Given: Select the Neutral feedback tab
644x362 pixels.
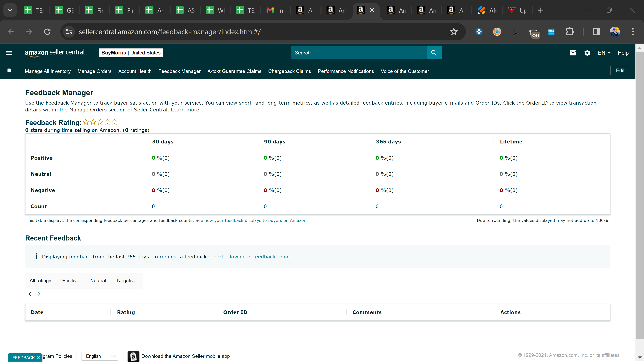Looking at the screenshot, I should click(x=98, y=281).
